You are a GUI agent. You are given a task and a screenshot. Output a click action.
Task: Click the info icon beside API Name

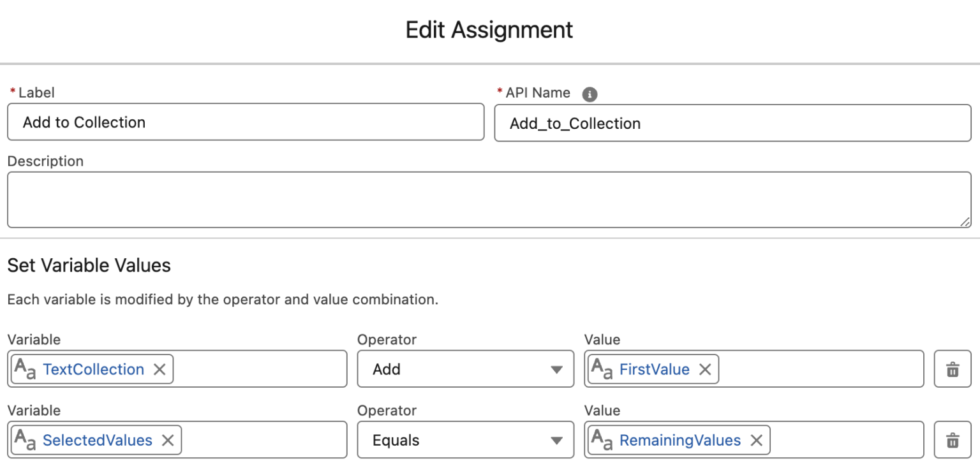590,94
